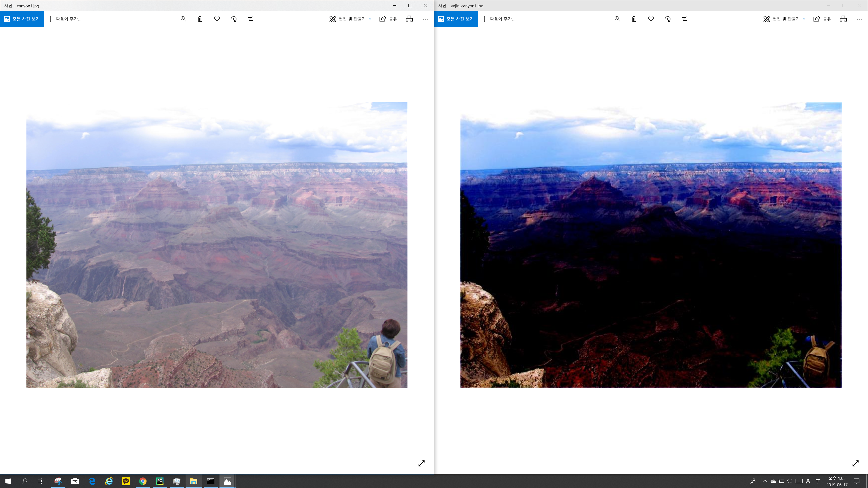The width and height of the screenshot is (868, 488).
Task: Select crop tool in yejin_canyon1.jpg window
Action: (x=684, y=19)
